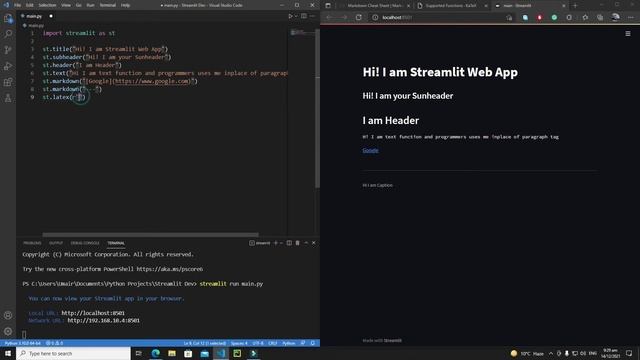The image size is (640, 360).
Task: Close the Streamlit browser tab
Action: 564,6
